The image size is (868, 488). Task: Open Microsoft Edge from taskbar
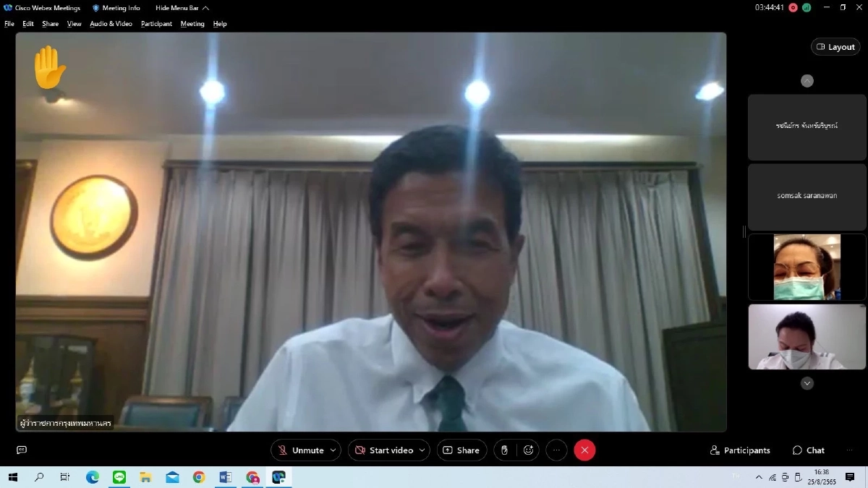pos(93,477)
